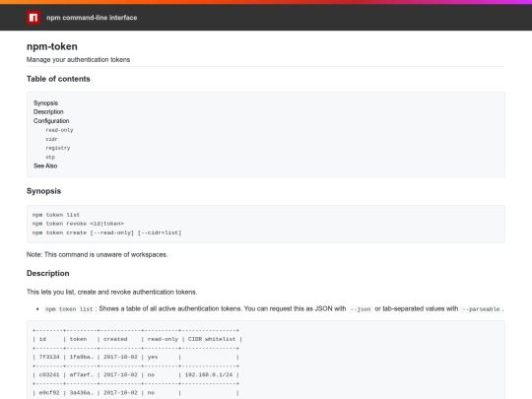Click the --parseable inline code
The image size is (532, 399).
tap(481, 309)
